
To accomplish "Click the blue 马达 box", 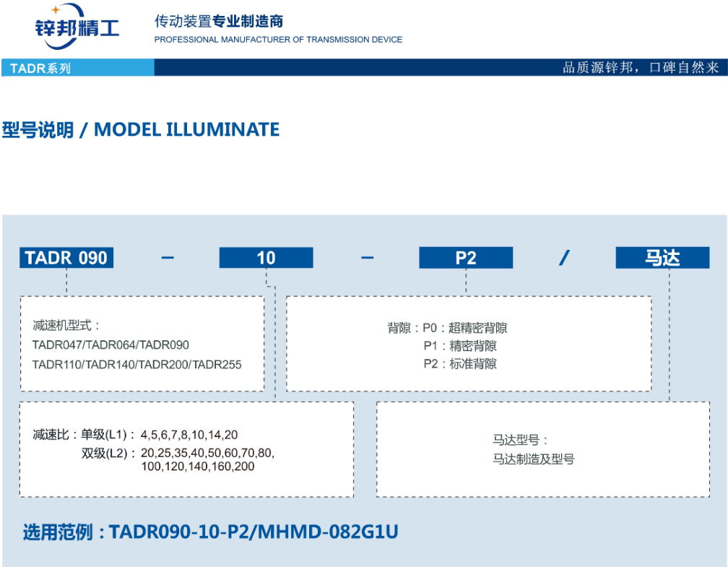I will point(662,258).
